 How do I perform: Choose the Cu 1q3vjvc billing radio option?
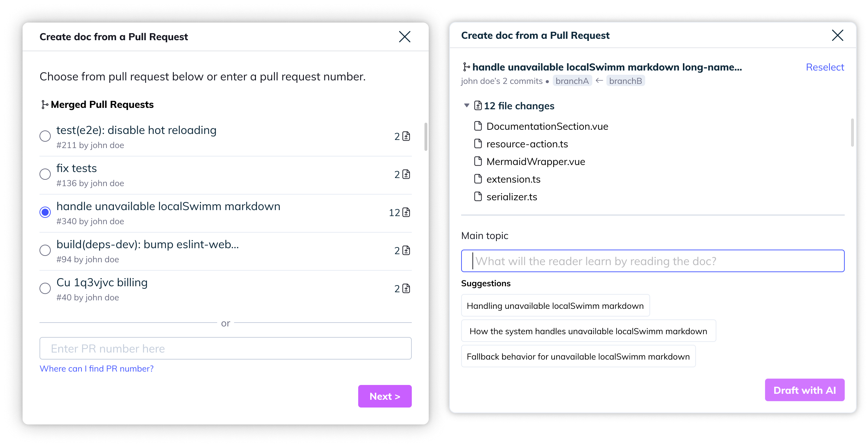[45, 288]
